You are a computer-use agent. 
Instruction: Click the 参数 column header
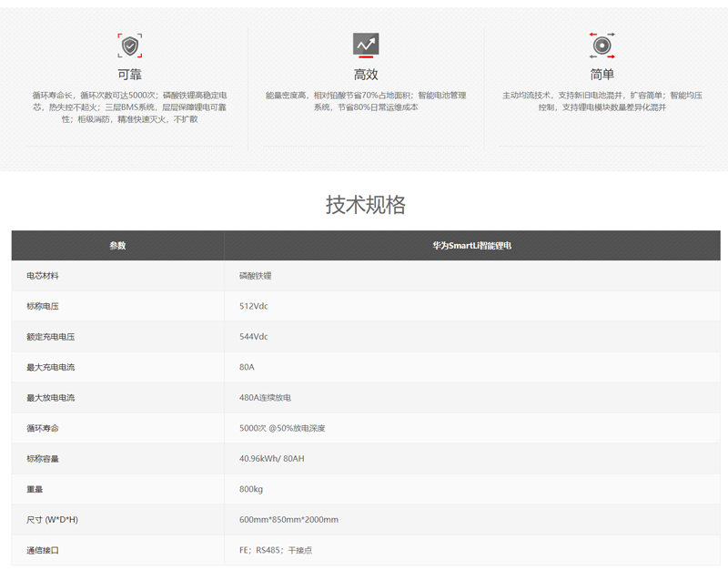118,245
